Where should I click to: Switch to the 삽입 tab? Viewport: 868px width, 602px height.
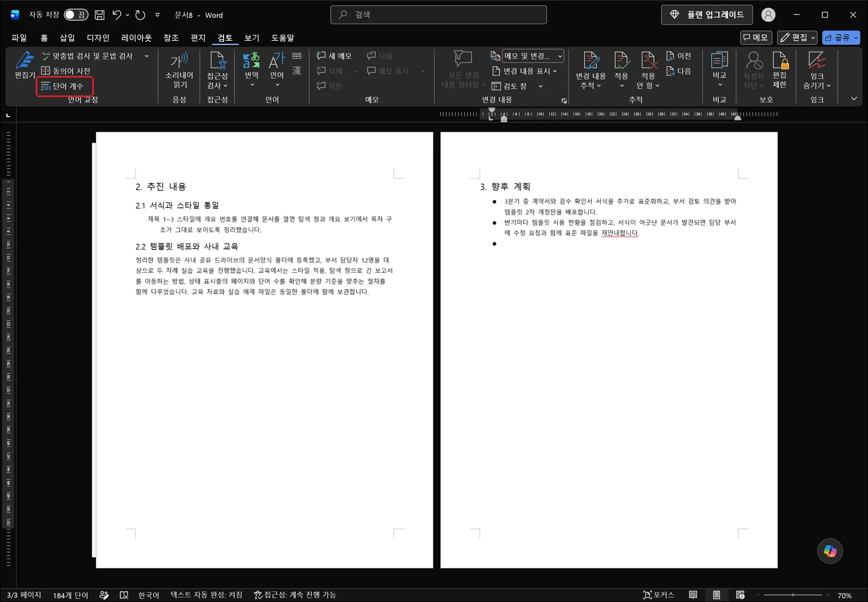coord(67,37)
